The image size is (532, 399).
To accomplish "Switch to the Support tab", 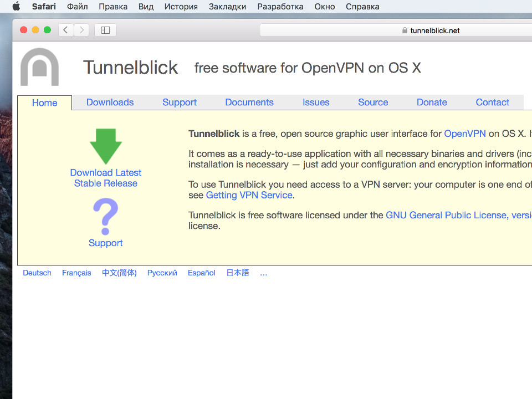I will click(180, 102).
